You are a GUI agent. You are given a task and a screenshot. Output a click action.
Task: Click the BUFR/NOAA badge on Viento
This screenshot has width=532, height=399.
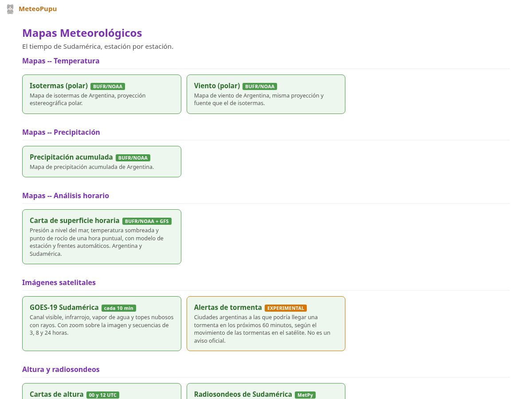pyautogui.click(x=260, y=86)
